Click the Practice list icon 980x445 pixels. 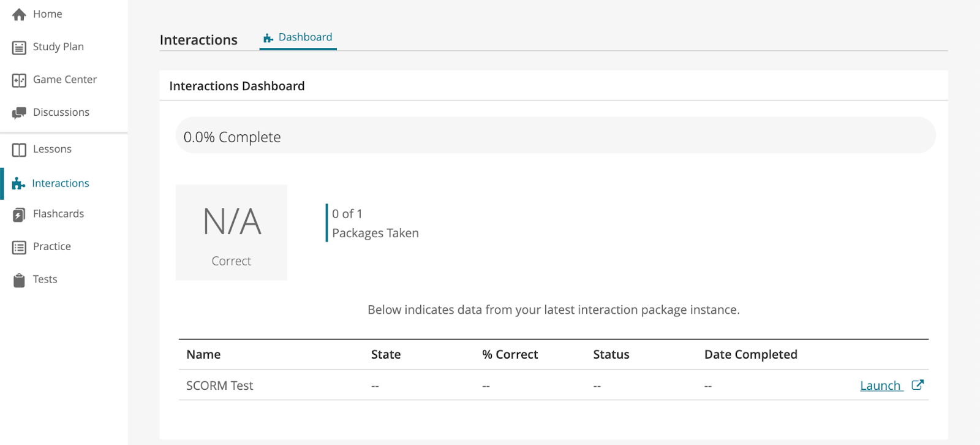pos(19,248)
